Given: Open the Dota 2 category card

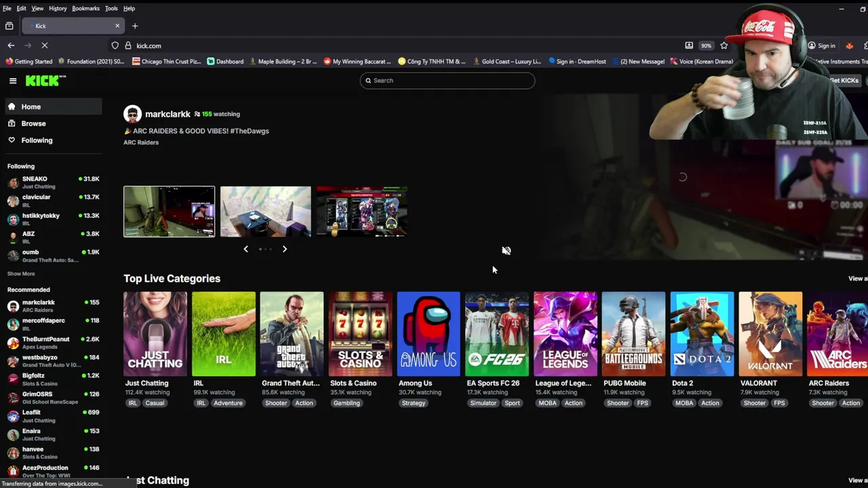Looking at the screenshot, I should [702, 334].
